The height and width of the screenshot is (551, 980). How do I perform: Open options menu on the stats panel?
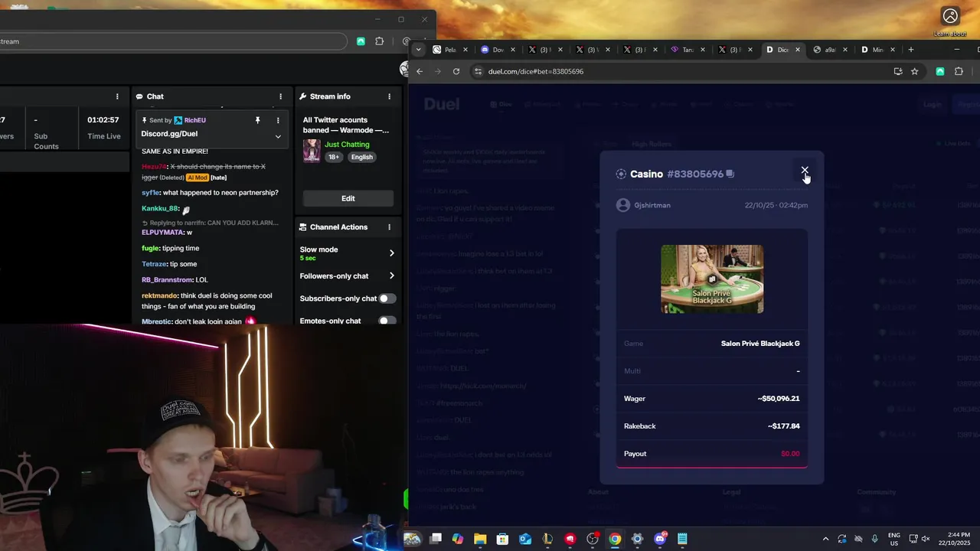coord(117,96)
